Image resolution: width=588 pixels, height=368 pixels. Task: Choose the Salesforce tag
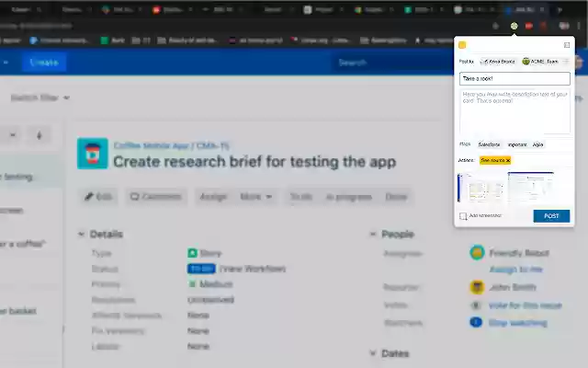[489, 144]
